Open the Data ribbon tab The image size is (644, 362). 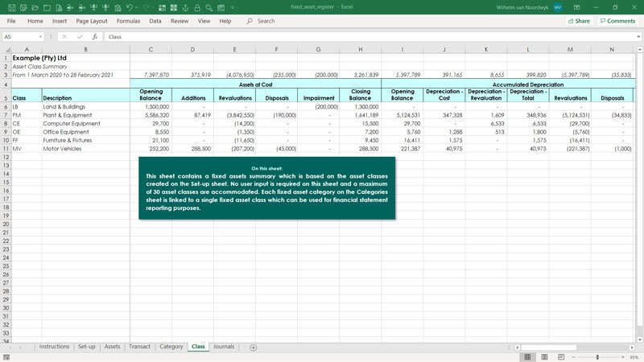click(155, 21)
